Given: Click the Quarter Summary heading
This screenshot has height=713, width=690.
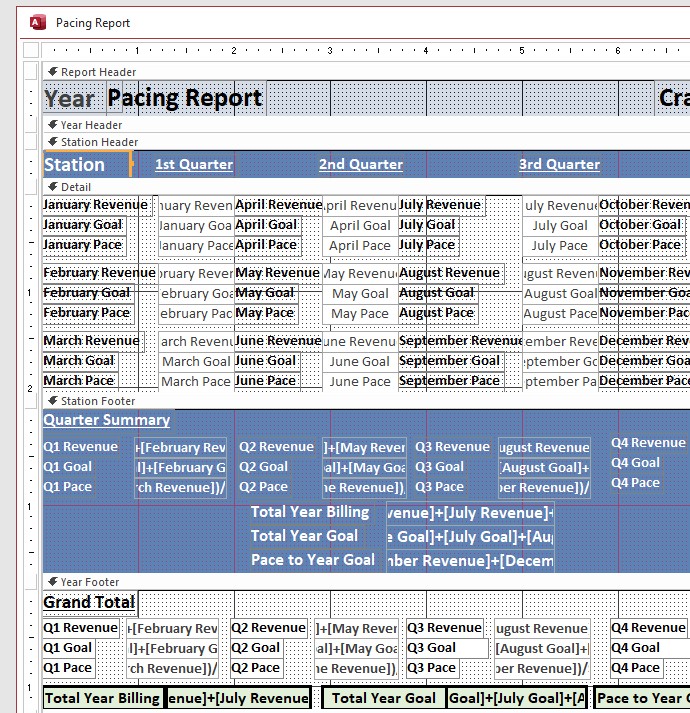Looking at the screenshot, I should pos(107,420).
